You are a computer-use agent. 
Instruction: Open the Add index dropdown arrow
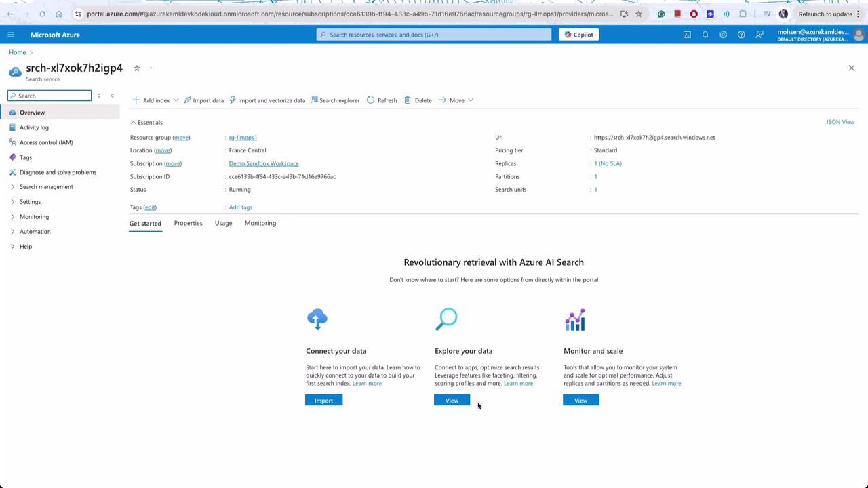click(176, 100)
